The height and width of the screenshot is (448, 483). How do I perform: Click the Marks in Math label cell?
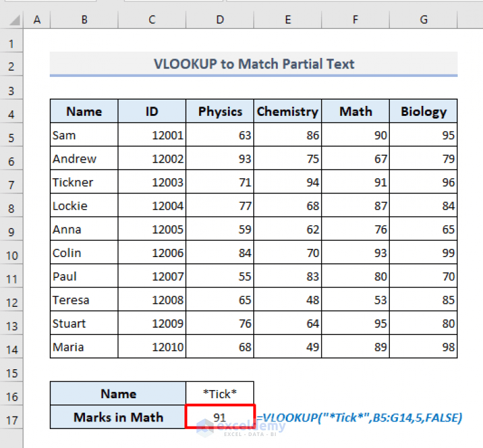point(118,417)
